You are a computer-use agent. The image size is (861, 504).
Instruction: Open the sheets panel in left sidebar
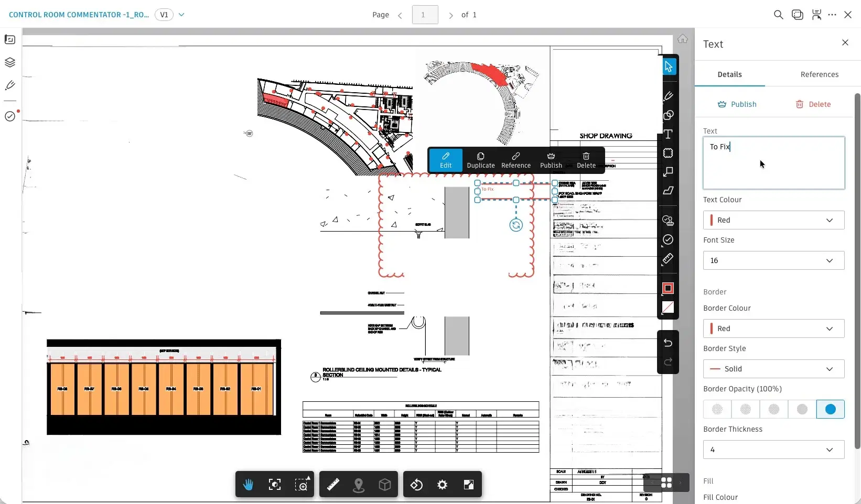(x=10, y=40)
